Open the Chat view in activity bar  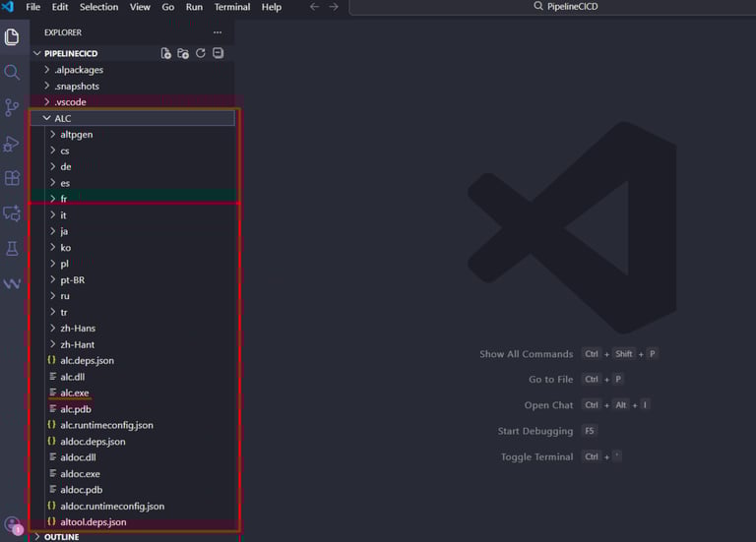click(x=12, y=213)
